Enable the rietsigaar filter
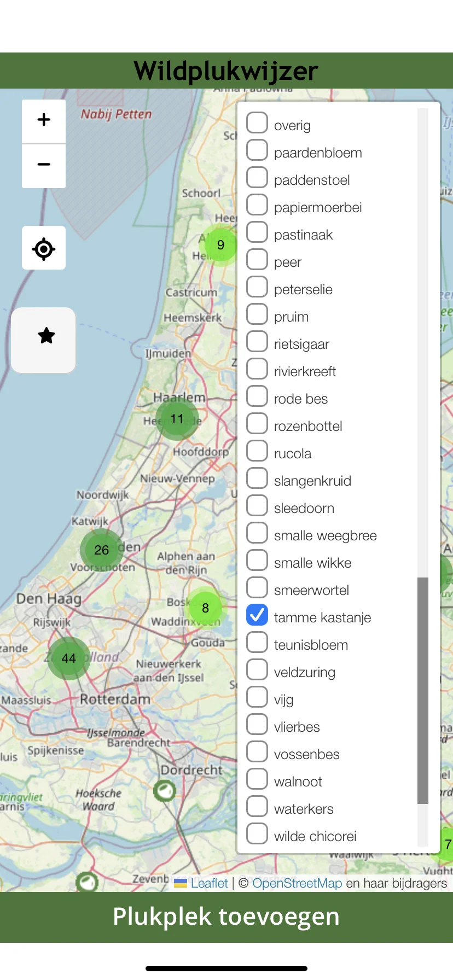The width and height of the screenshot is (453, 980). pyautogui.click(x=257, y=342)
